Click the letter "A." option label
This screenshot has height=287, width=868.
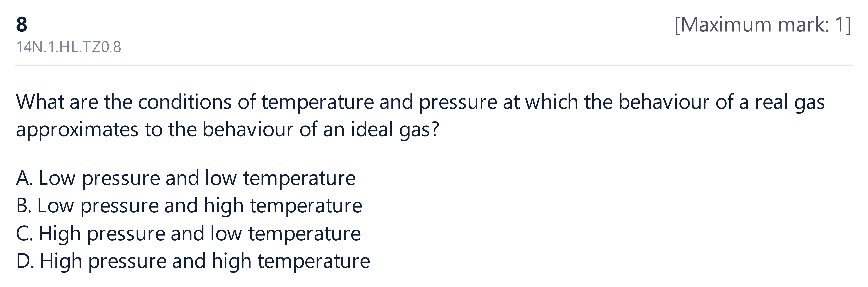click(x=24, y=178)
